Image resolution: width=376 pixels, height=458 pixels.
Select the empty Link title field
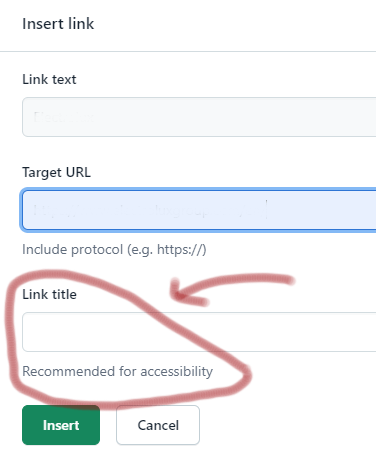tap(199, 332)
